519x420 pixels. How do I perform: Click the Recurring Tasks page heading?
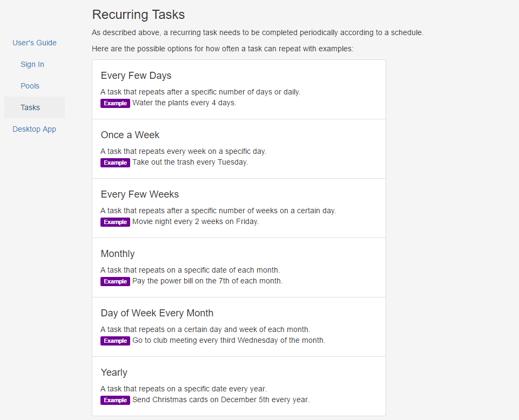pyautogui.click(x=138, y=15)
